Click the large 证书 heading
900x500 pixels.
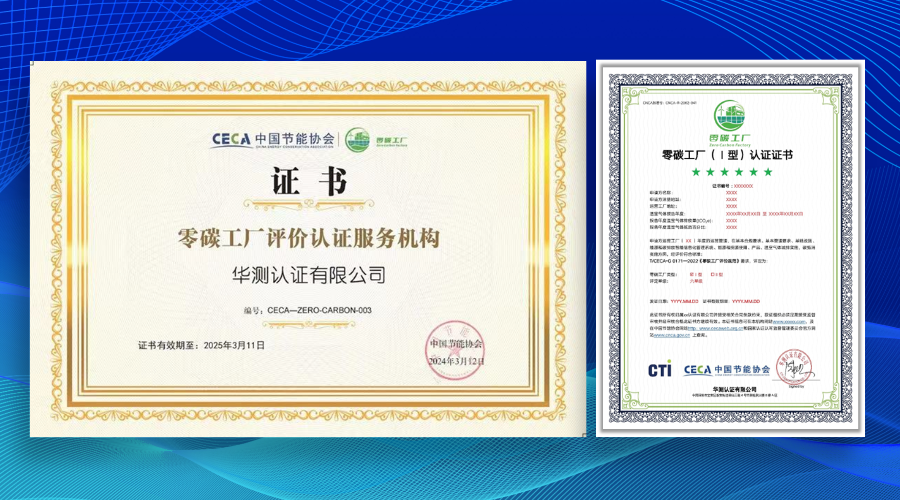(x=309, y=180)
